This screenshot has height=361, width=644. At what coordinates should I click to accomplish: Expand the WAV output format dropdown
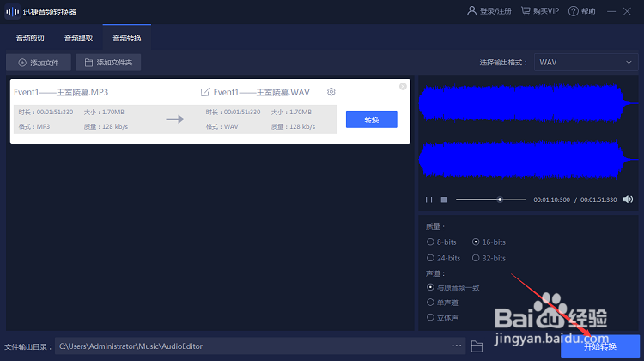[x=586, y=63]
